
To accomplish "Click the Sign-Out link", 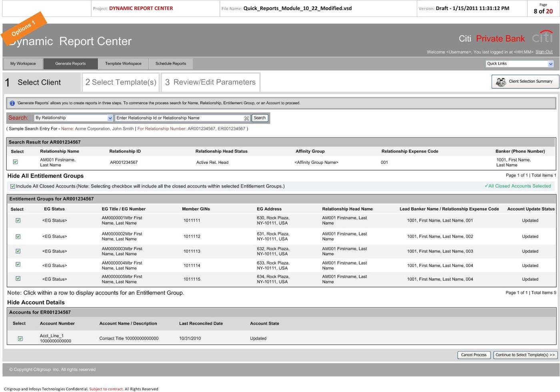I will coord(544,52).
